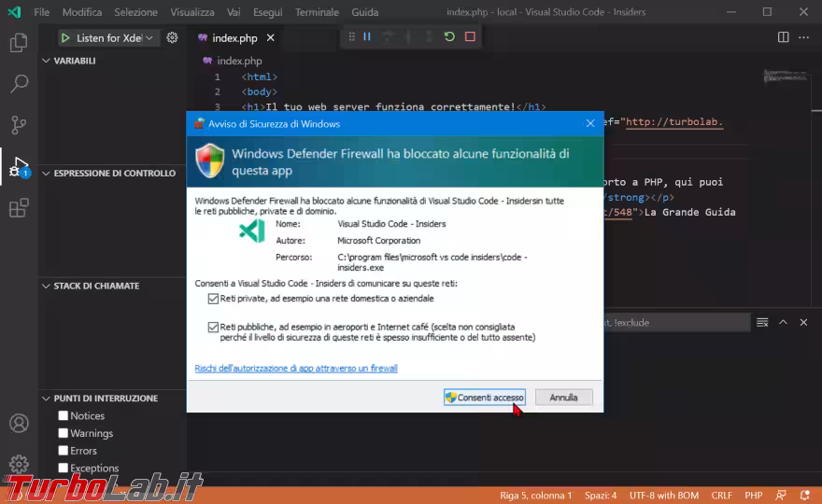822x504 pixels.
Task: Split the editor to the right
Action: (x=783, y=37)
